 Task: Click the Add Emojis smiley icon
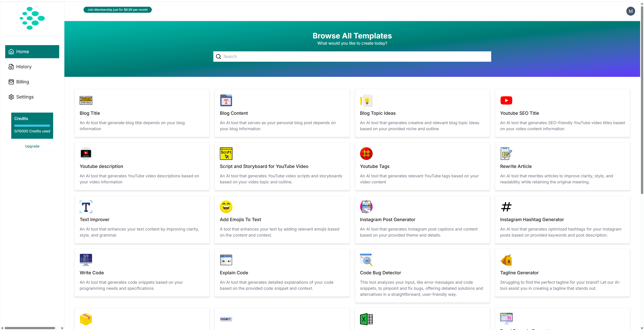226,207
